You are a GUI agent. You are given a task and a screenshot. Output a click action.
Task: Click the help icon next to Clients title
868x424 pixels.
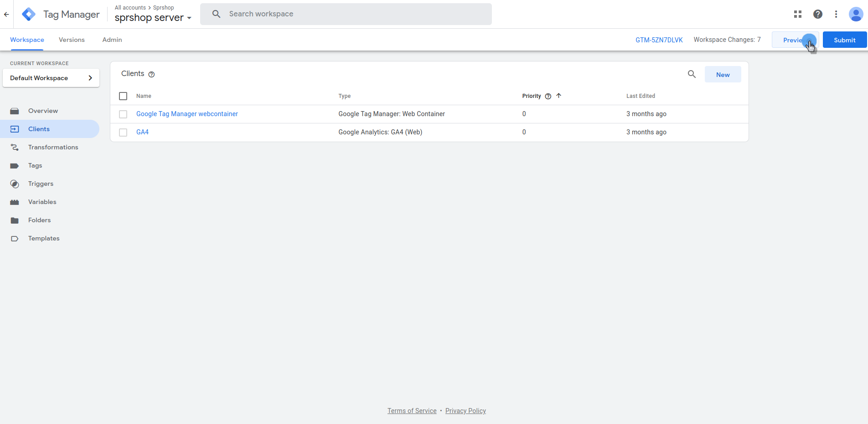(152, 74)
